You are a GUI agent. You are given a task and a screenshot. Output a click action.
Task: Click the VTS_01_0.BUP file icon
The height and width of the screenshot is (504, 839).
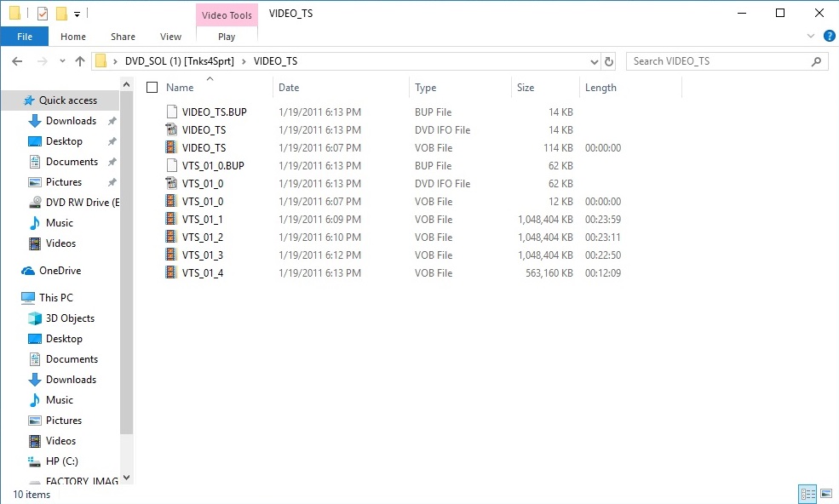pos(171,165)
